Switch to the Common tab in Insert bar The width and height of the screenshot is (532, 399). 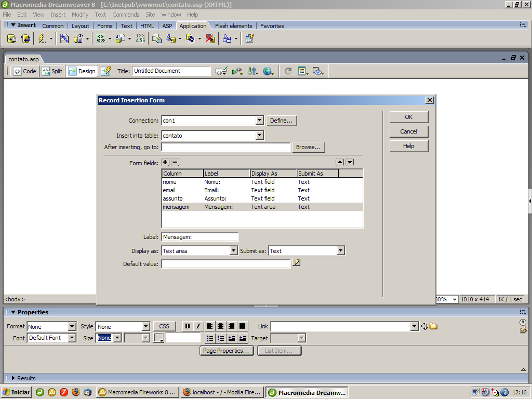(x=53, y=26)
